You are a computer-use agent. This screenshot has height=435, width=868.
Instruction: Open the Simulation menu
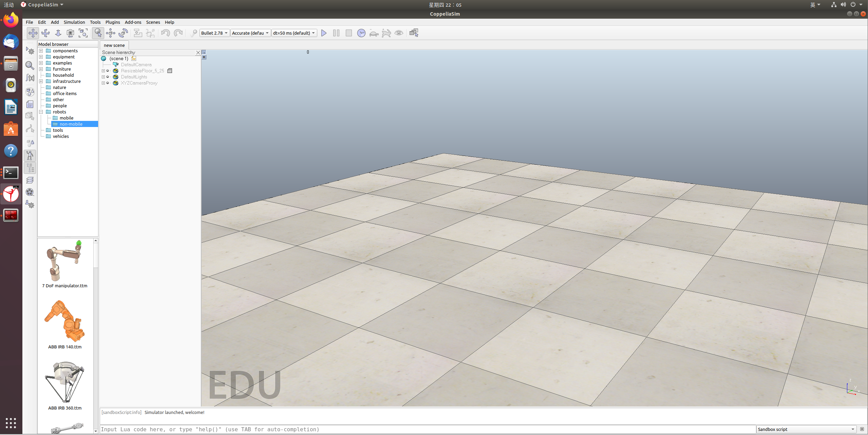click(74, 22)
